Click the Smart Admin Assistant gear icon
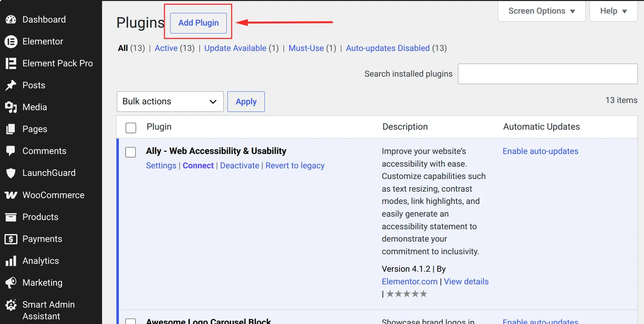The image size is (644, 324). pos(11,305)
